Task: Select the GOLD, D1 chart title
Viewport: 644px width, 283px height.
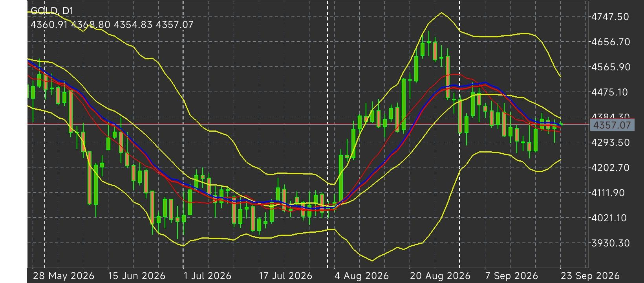Action: [x=52, y=11]
